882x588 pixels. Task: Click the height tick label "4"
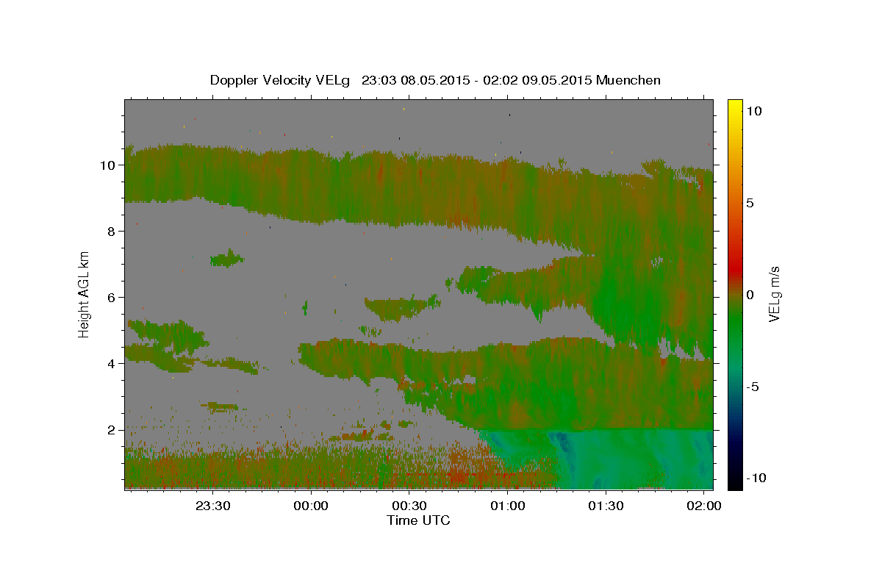112,364
